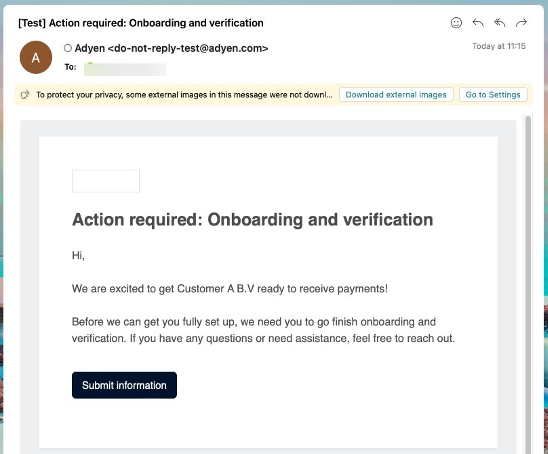Download external images for this message
This screenshot has height=454, width=548.
pyautogui.click(x=396, y=95)
